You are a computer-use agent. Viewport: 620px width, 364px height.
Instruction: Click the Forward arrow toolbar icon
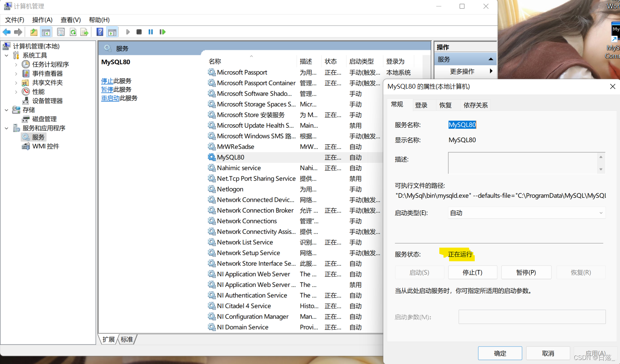[18, 32]
